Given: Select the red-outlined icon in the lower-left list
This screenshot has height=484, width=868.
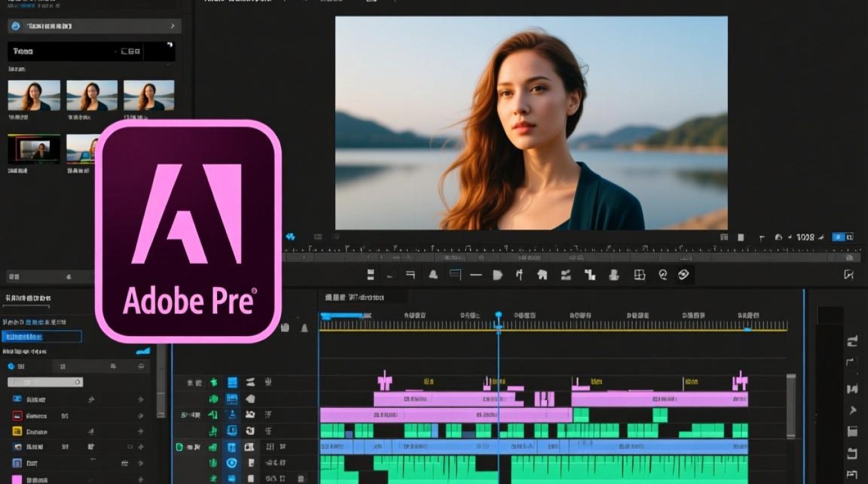Looking at the screenshot, I should pyautogui.click(x=17, y=416).
